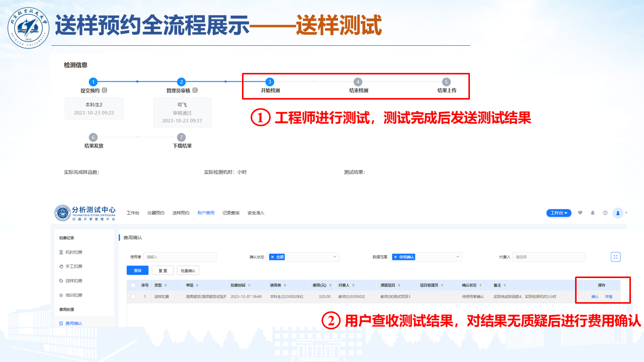
Task: Click the help question mark icon
Action: [x=605, y=213]
